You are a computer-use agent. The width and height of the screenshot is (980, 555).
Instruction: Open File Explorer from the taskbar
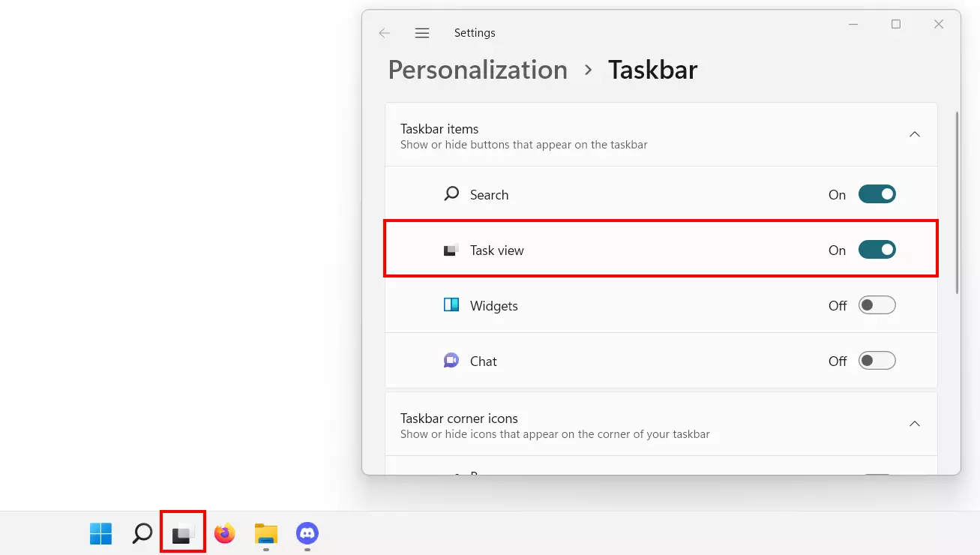click(x=265, y=533)
